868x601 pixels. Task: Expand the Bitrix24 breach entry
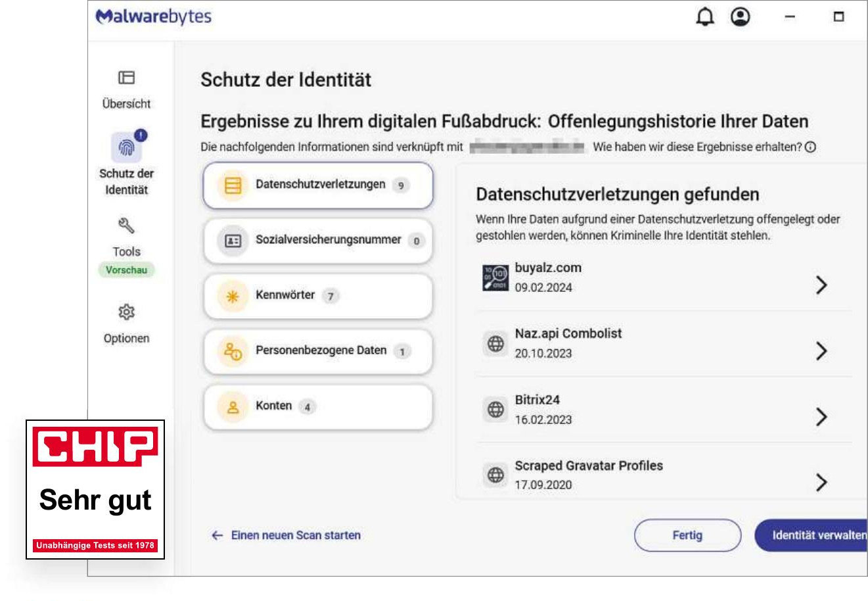tap(821, 416)
